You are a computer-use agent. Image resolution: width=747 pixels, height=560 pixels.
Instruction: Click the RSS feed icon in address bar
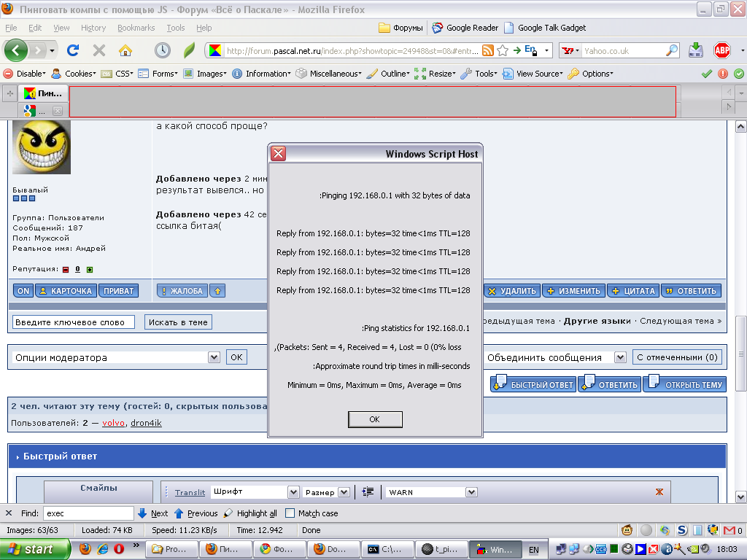coord(487,51)
